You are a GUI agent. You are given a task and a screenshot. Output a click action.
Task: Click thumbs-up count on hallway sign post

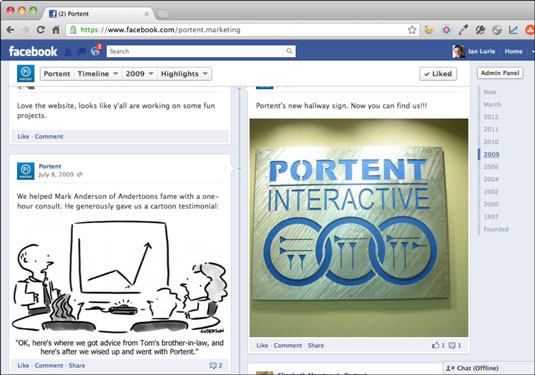coord(438,345)
